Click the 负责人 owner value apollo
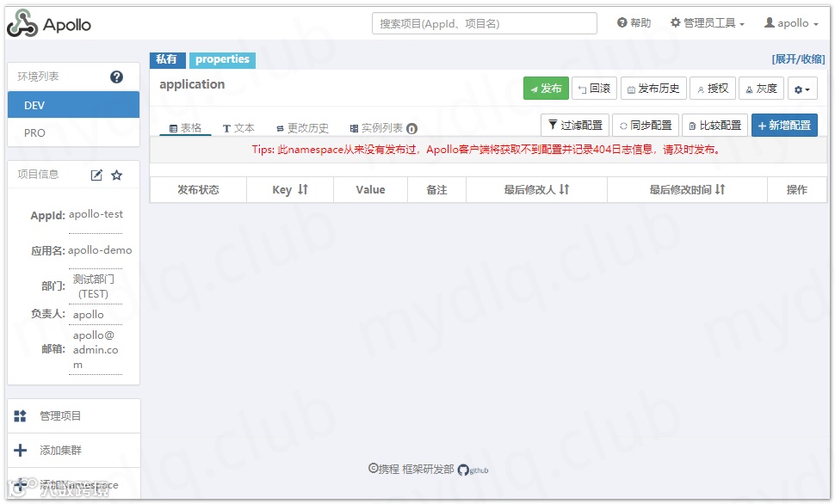The width and height of the screenshot is (835, 504). pyautogui.click(x=89, y=315)
